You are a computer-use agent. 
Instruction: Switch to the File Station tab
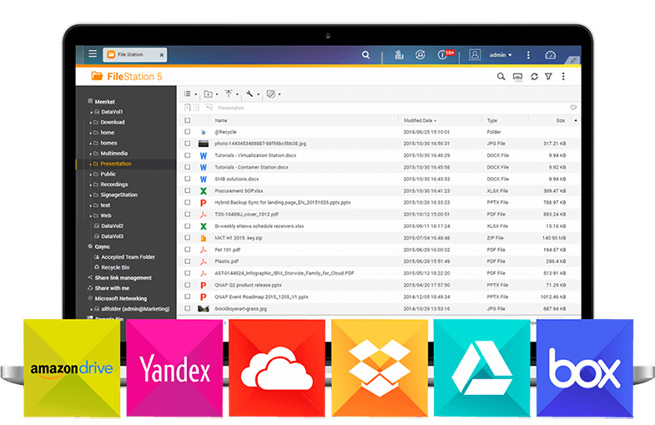point(140,55)
